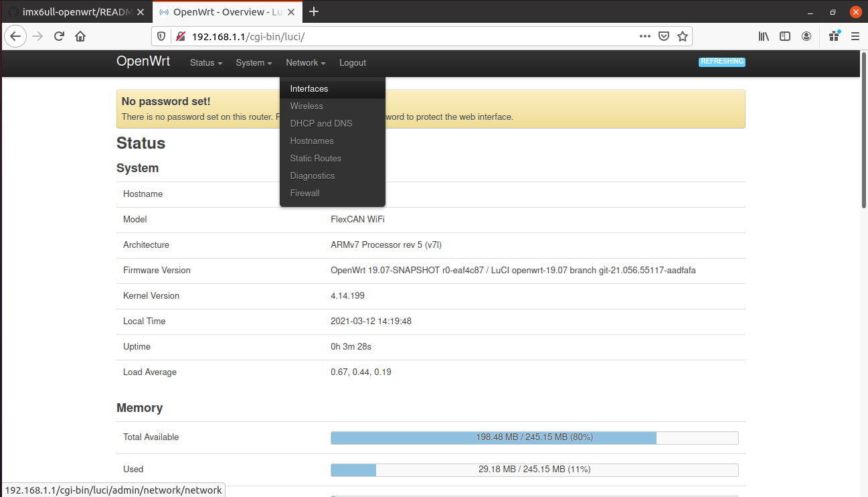
Task: Toggle the sidebar view icon
Action: (785, 36)
